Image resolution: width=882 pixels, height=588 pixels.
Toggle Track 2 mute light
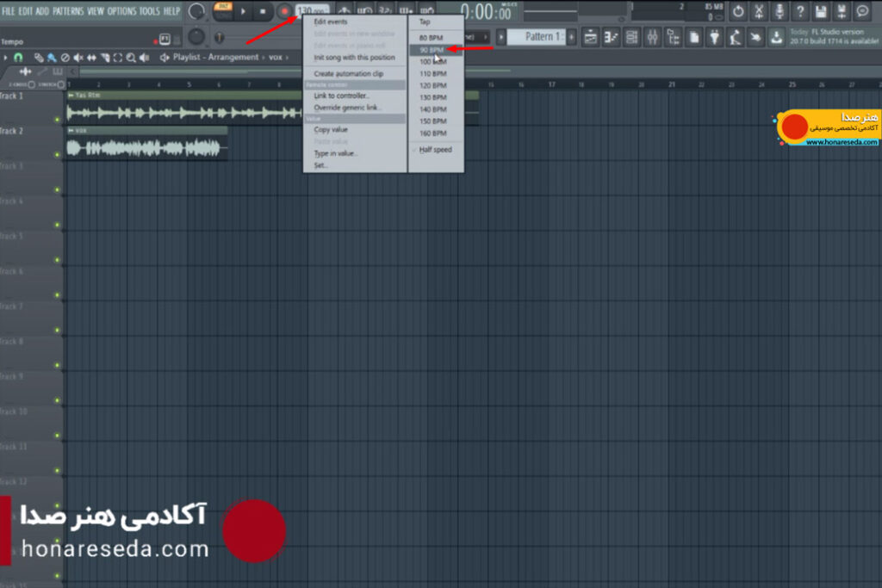click(57, 154)
